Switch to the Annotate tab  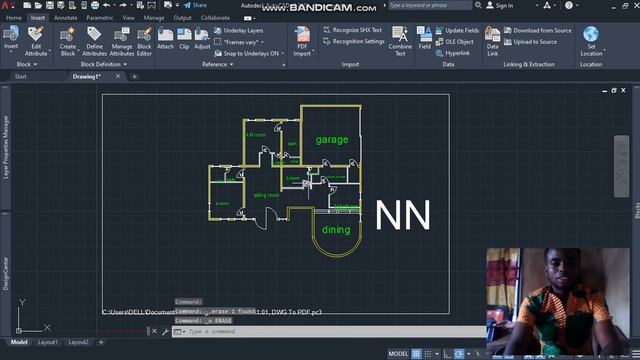click(65, 18)
